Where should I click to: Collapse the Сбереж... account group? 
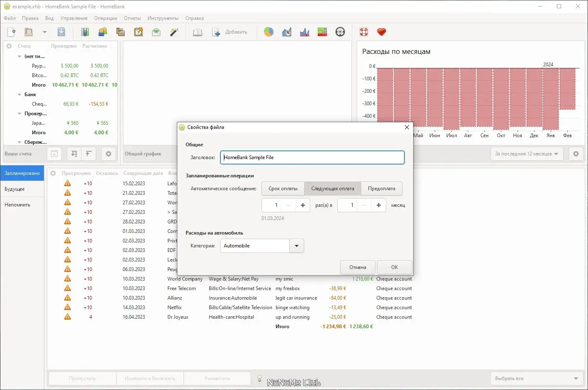click(19, 142)
